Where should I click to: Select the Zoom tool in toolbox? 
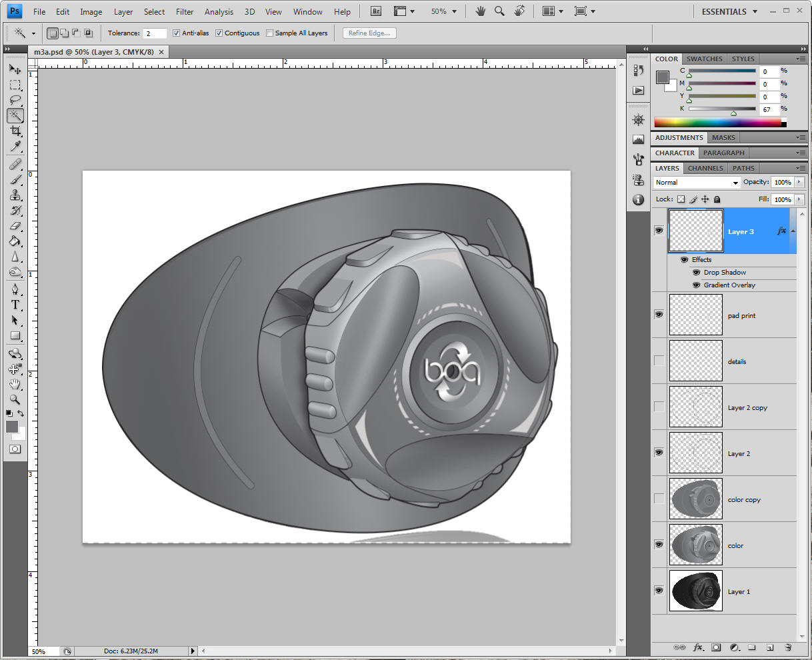pyautogui.click(x=15, y=399)
